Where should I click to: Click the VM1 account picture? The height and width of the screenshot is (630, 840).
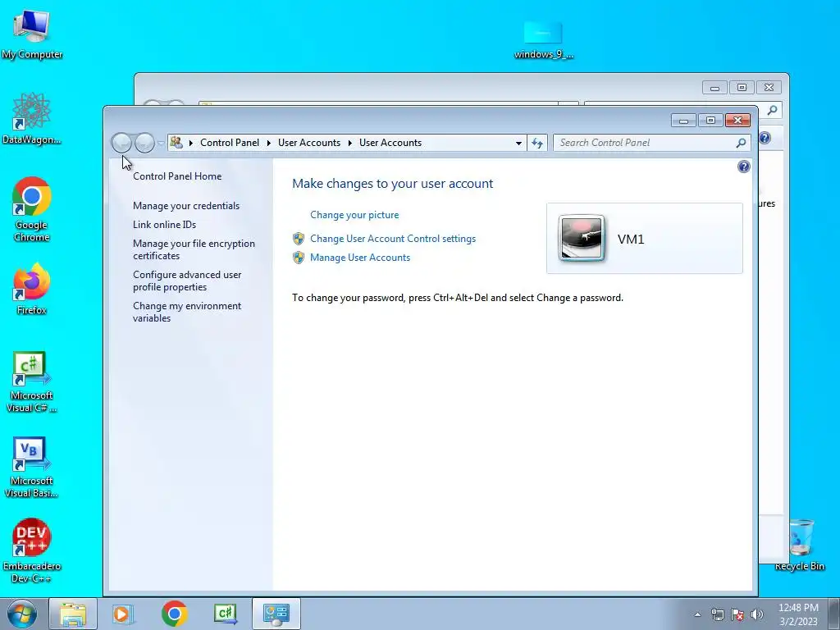pos(582,239)
